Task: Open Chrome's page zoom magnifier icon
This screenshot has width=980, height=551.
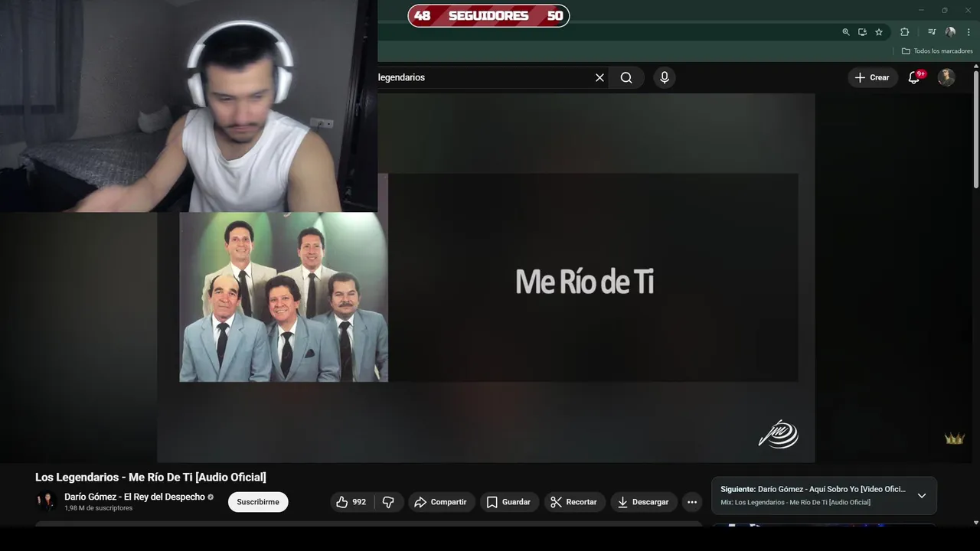Action: (x=846, y=32)
